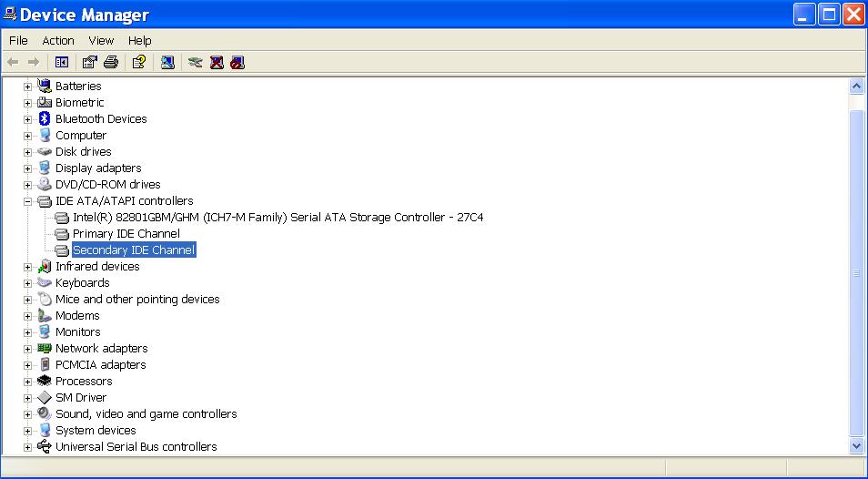
Task: Select the System devices label
Action: (96, 430)
